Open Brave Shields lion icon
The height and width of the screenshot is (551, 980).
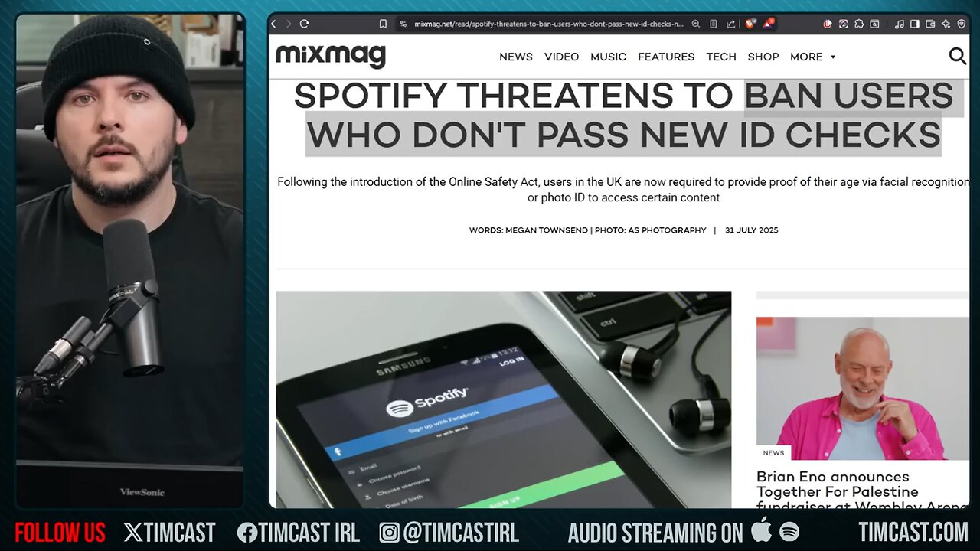750,24
